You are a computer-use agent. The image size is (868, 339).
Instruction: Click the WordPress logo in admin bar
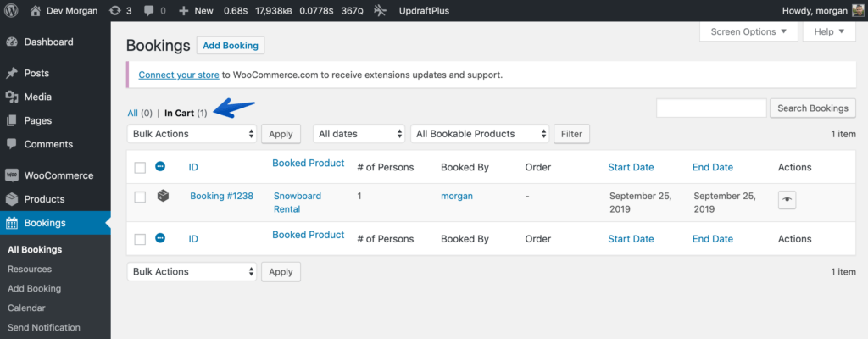pos(11,10)
